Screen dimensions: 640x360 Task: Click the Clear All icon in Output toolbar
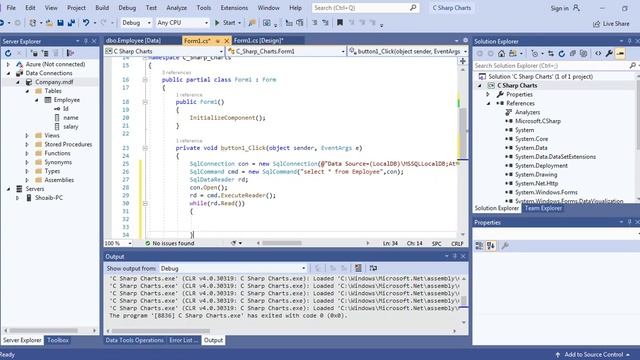pos(358,268)
